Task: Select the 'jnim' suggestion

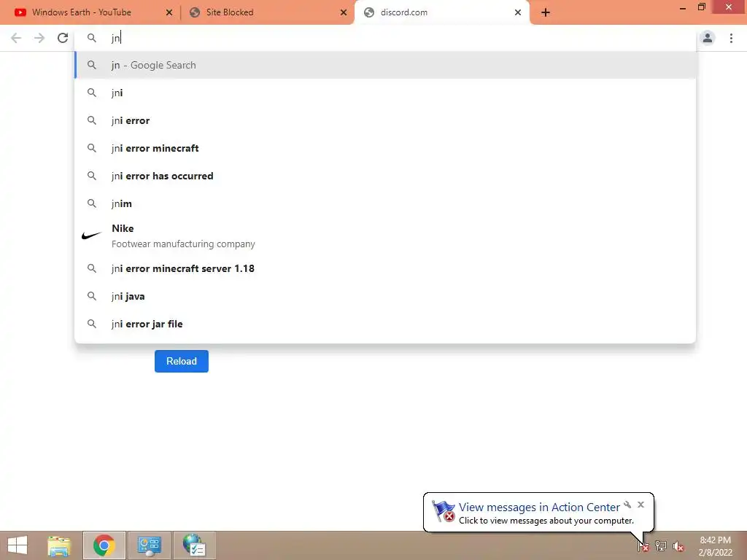Action: [385, 203]
